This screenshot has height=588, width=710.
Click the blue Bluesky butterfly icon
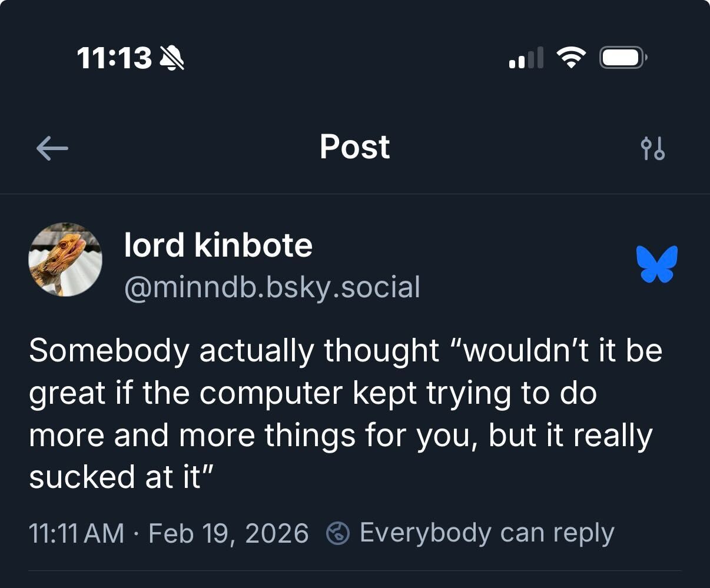pos(657,264)
